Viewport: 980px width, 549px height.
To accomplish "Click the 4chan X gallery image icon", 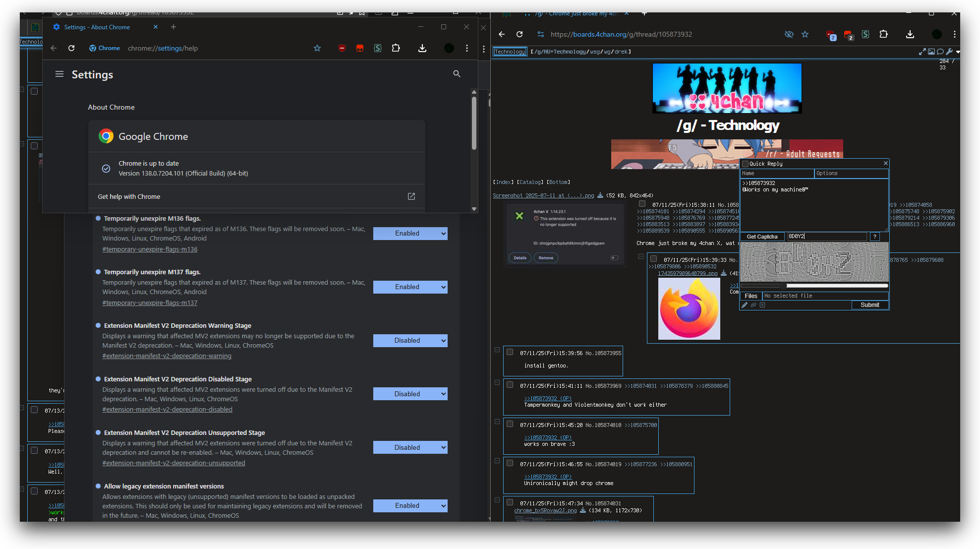I will (x=931, y=52).
